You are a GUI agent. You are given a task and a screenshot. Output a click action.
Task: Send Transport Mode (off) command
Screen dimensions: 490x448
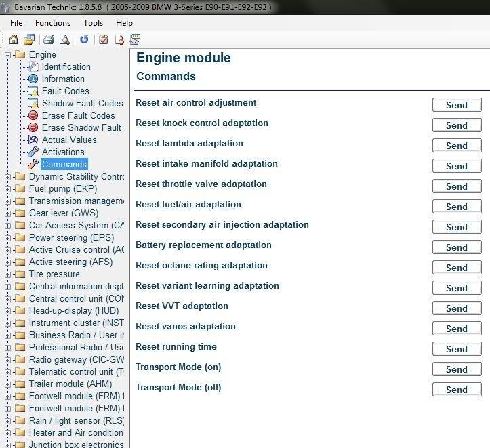point(457,390)
